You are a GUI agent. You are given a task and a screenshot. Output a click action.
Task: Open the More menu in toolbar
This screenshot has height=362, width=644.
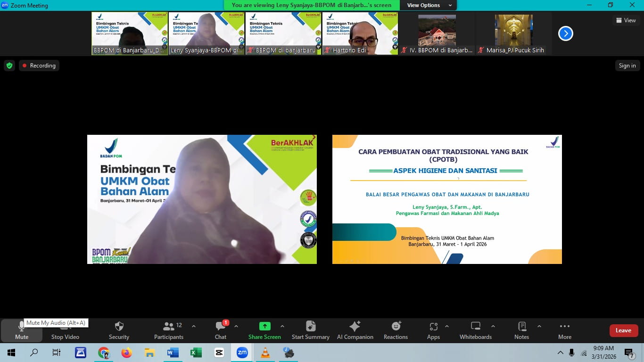565,330
